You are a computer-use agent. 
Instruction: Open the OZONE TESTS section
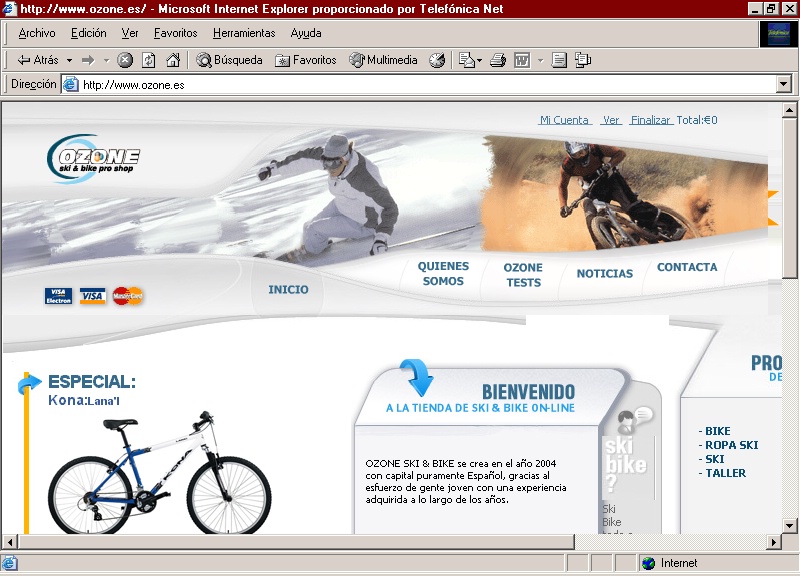point(523,275)
